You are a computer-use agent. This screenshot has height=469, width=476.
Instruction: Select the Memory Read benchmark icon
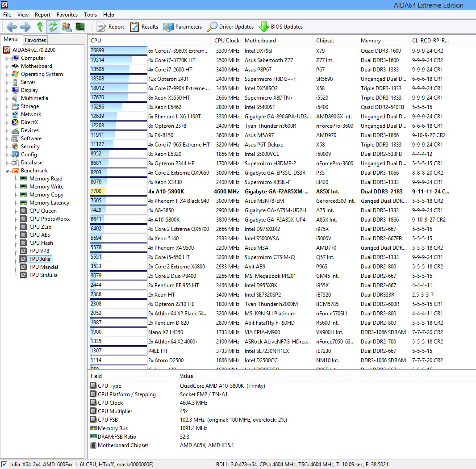[24, 178]
